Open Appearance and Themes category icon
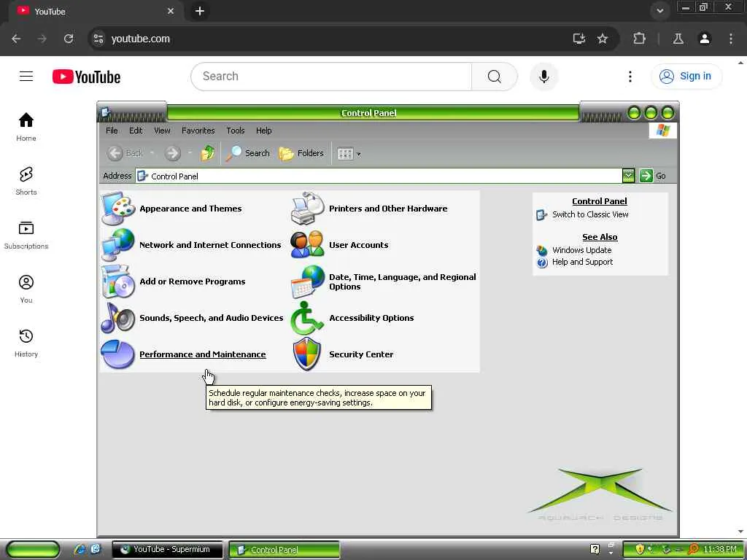Image resolution: width=747 pixels, height=560 pixels. [117, 209]
